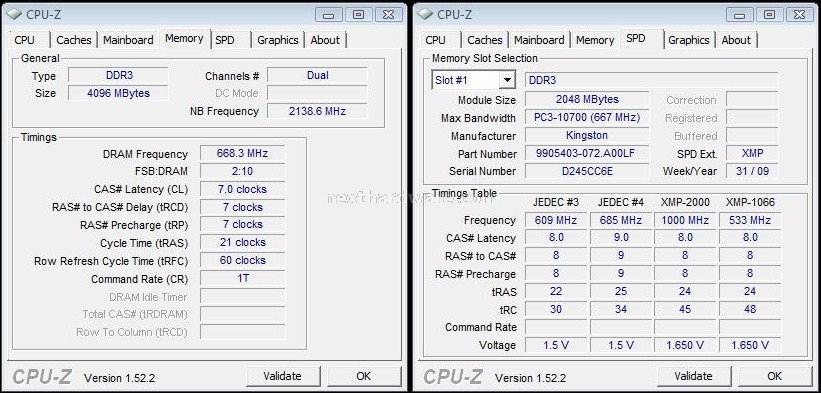821x393 pixels.
Task: Minimize the right CPU-Z window
Action: 739,15
